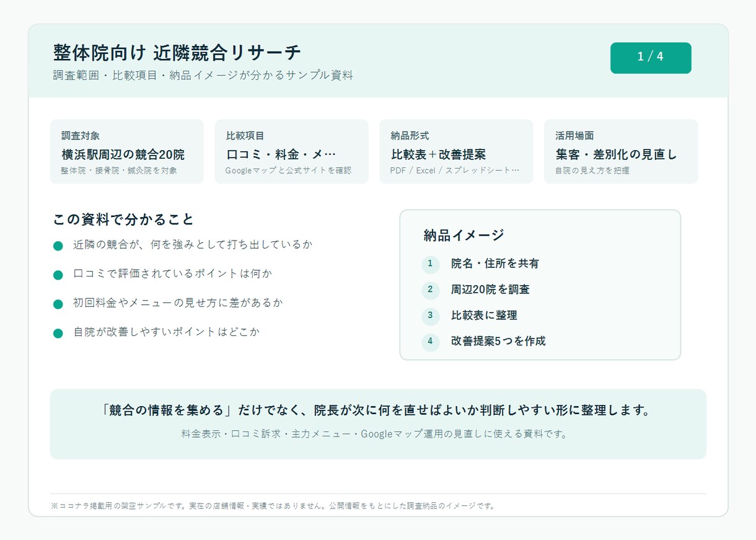Viewport: 756px width, 540px height.
Task: Click subtitle 調査範囲・比較項目・納品イメージが分かるサンプル資料
Action: (x=203, y=76)
